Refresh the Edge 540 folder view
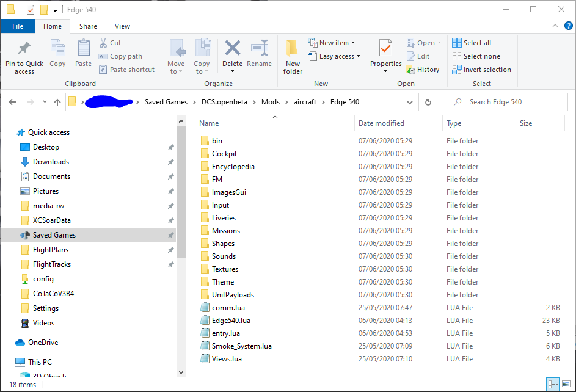Image resolution: width=576 pixels, height=392 pixels. [428, 102]
